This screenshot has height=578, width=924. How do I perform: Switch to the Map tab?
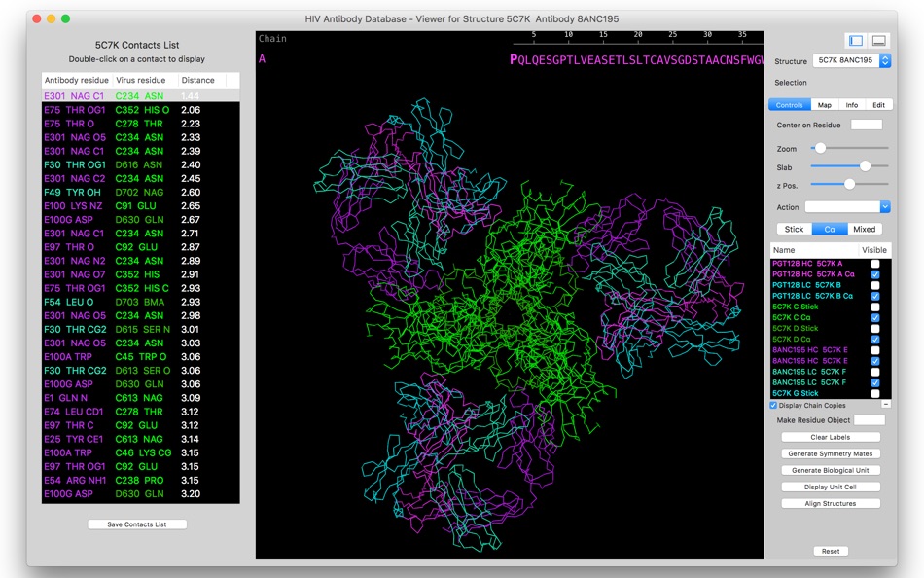(824, 105)
